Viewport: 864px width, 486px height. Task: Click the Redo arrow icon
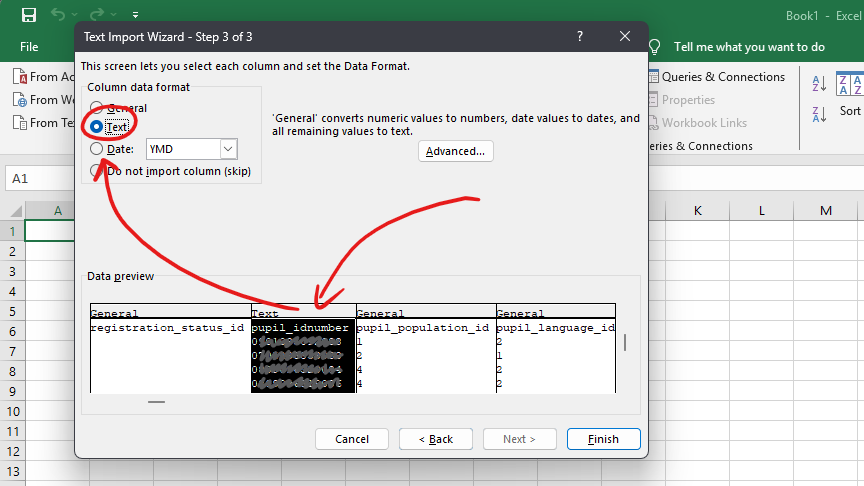[x=96, y=15]
